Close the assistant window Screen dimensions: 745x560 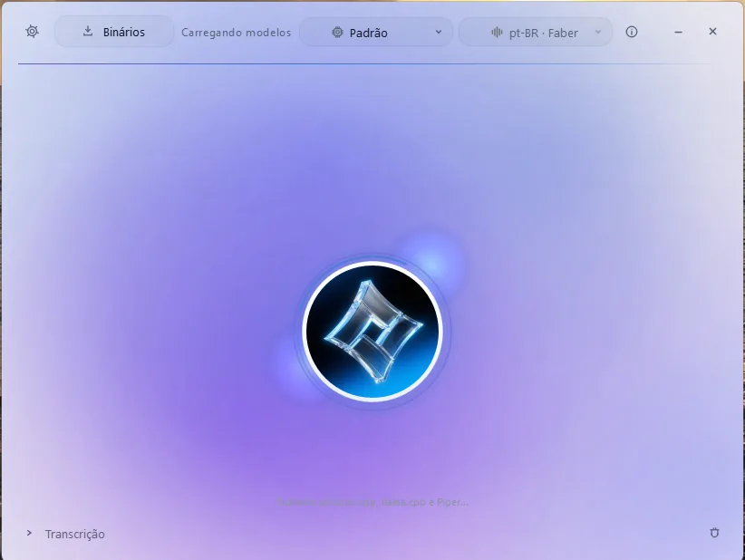712,32
